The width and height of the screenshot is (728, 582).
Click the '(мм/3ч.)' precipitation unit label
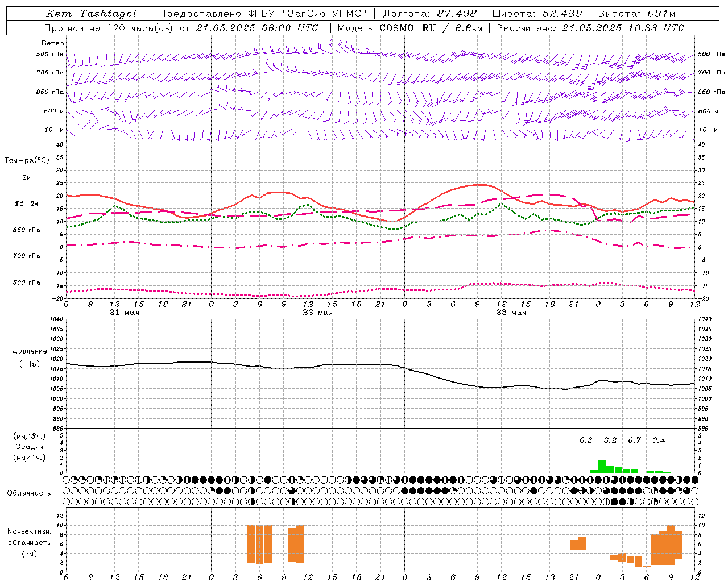[x=29, y=436]
